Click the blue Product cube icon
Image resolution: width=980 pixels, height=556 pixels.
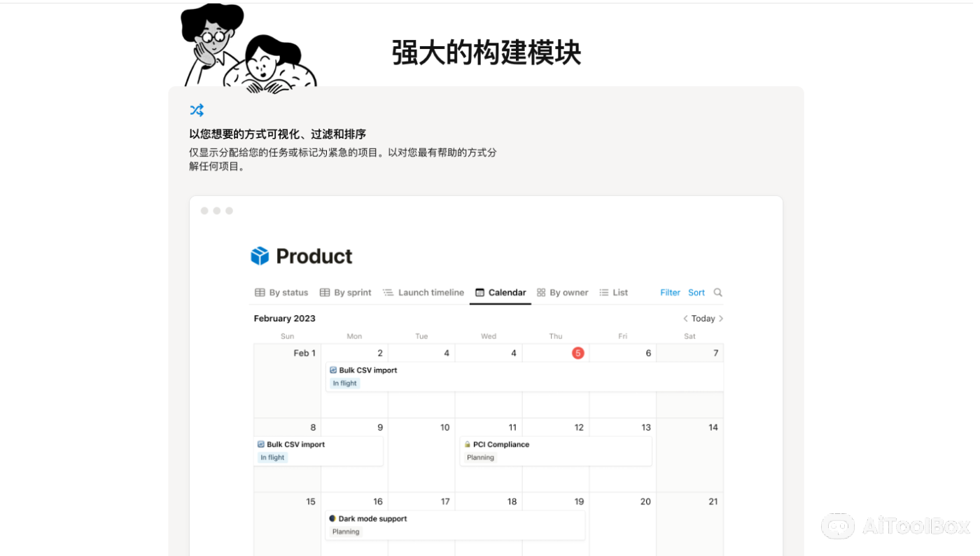tap(259, 256)
